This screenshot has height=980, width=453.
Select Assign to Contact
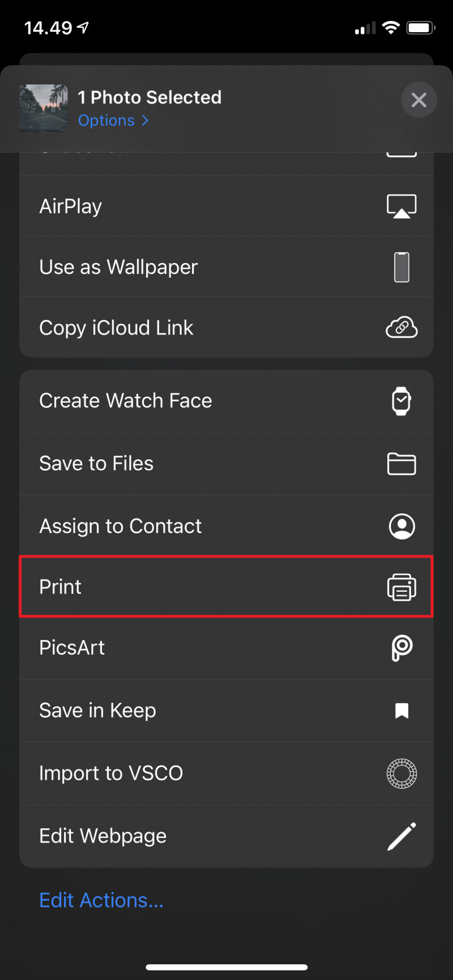(120, 526)
